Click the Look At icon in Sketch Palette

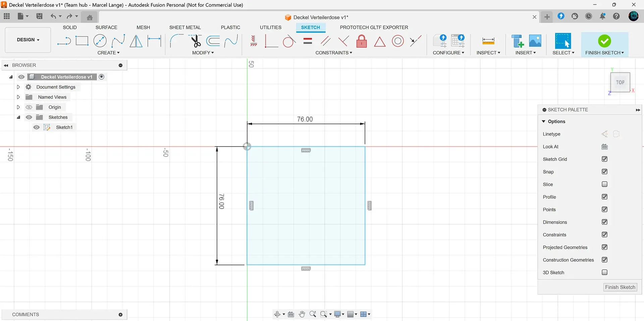[604, 147]
